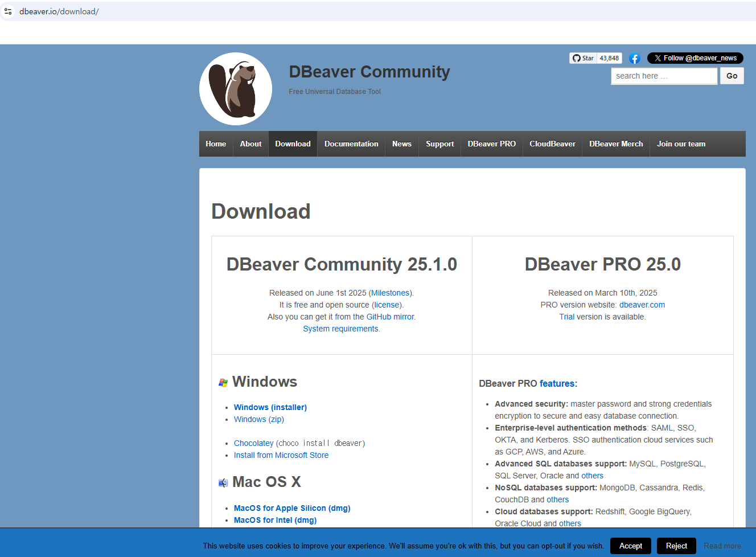Click the dbeaver.io/download/ address bar URL
This screenshot has width=756, height=557.
[x=59, y=11]
